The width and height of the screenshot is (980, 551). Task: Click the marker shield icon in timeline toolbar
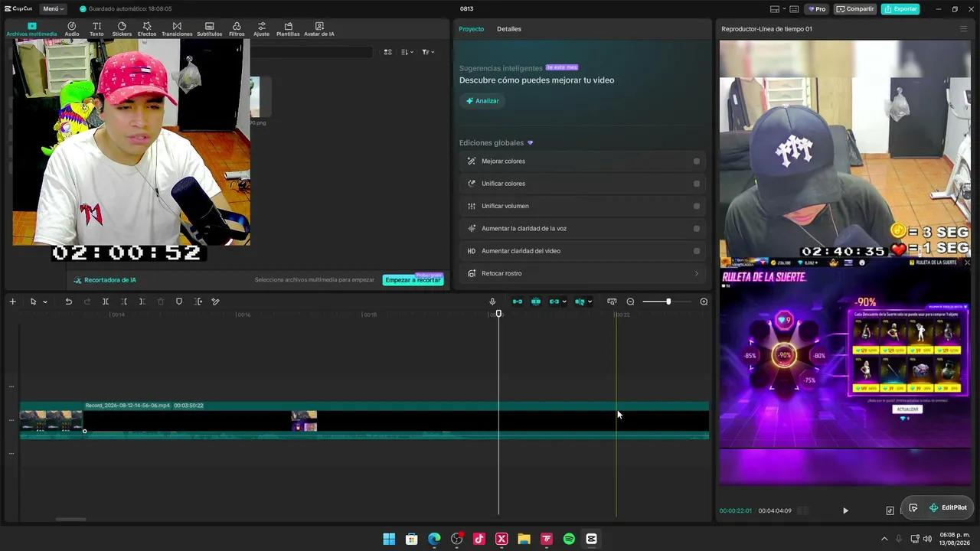click(179, 302)
